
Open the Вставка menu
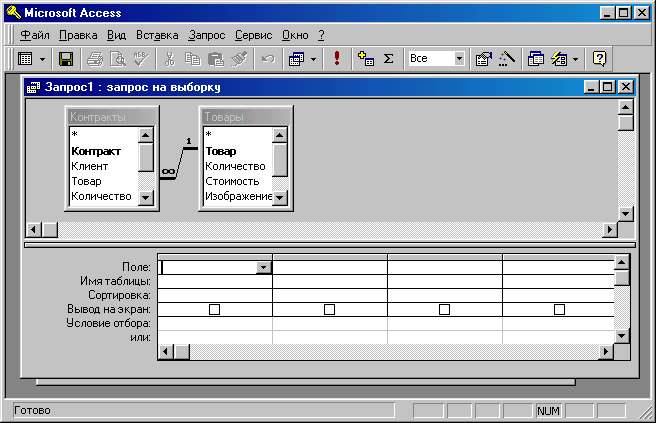click(x=157, y=35)
